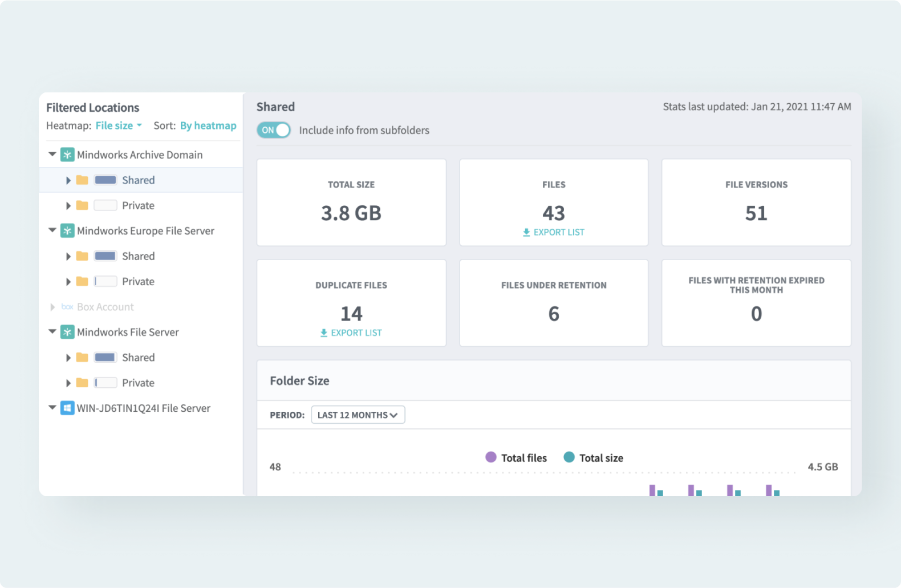Click the Files Under Retention card

(x=553, y=303)
